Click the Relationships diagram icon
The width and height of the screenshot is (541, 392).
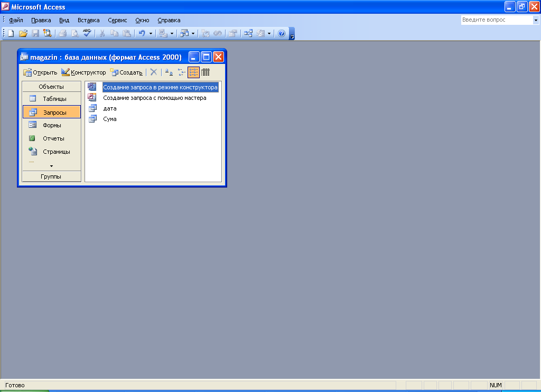(248, 33)
